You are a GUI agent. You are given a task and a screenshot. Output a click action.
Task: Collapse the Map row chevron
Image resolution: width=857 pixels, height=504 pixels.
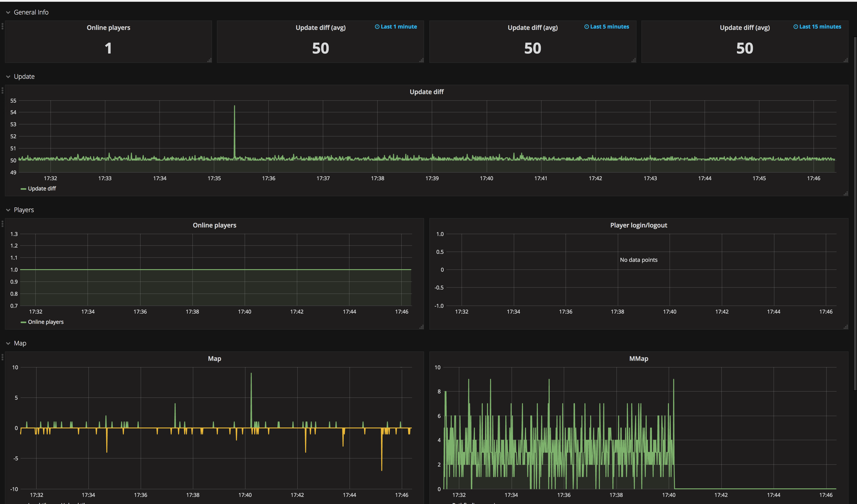click(x=8, y=344)
